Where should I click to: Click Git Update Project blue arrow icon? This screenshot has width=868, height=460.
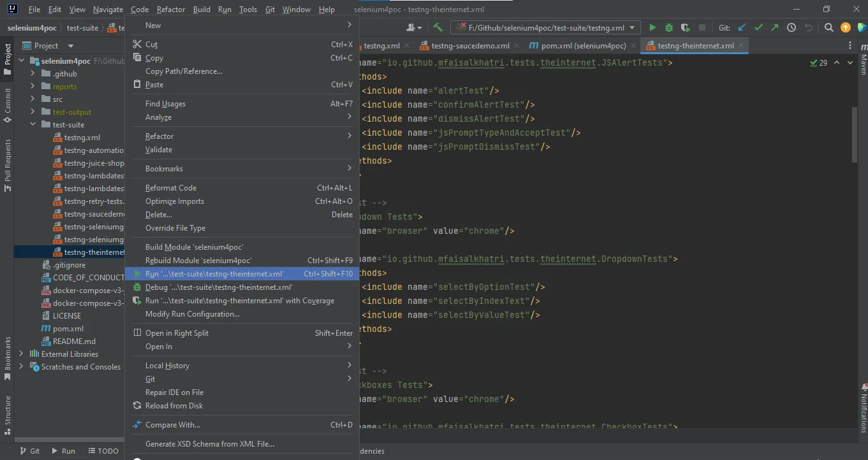(742, 27)
